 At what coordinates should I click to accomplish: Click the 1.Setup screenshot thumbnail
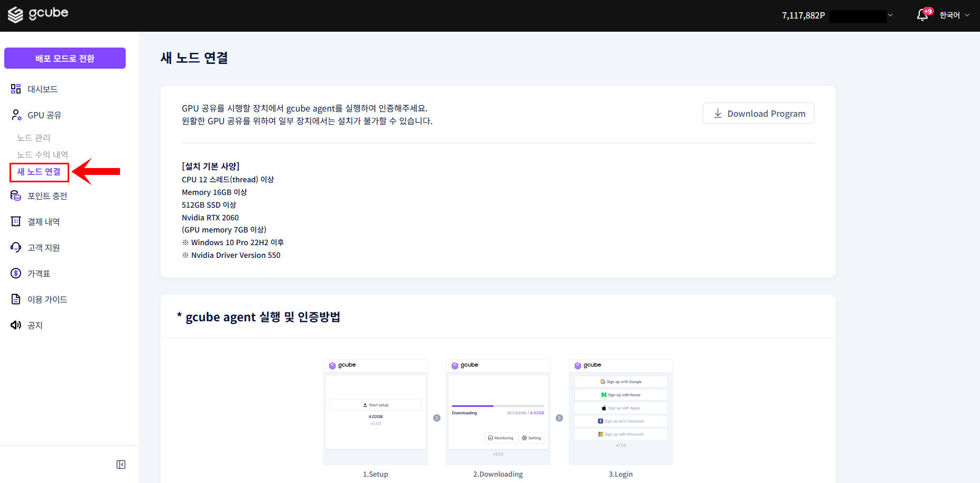click(x=376, y=412)
